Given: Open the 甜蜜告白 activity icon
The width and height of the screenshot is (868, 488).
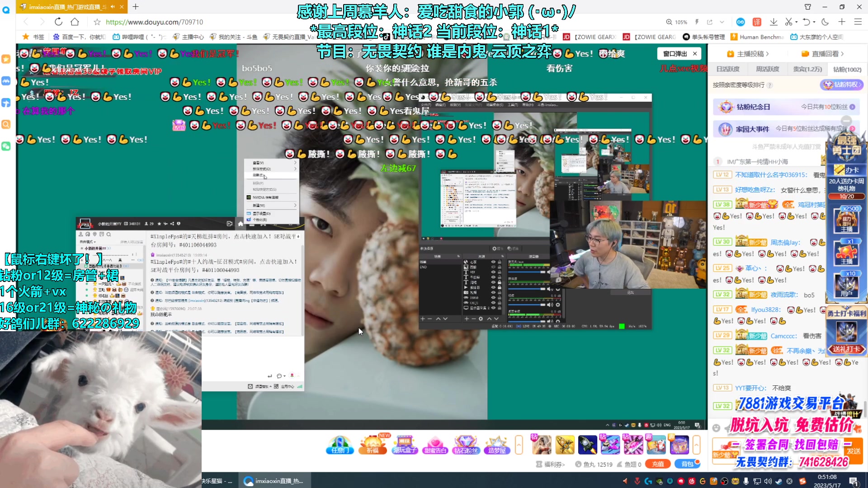Looking at the screenshot, I should tap(435, 445).
